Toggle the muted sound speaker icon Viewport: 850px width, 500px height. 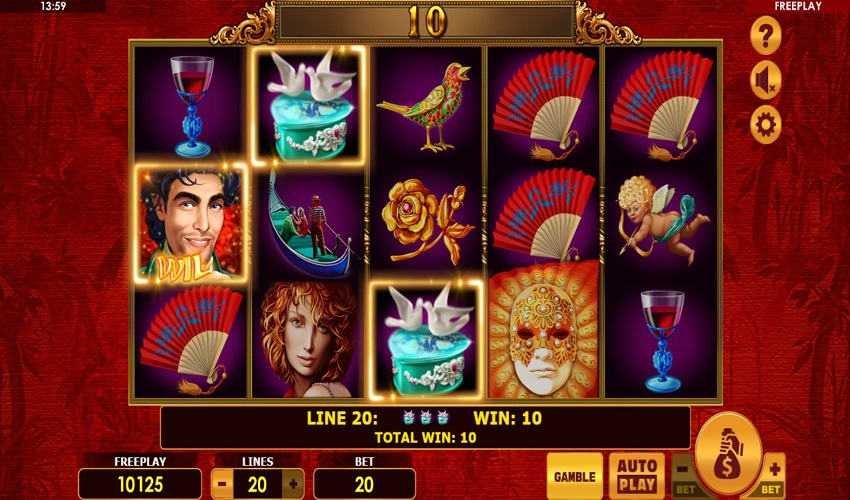coord(765,80)
